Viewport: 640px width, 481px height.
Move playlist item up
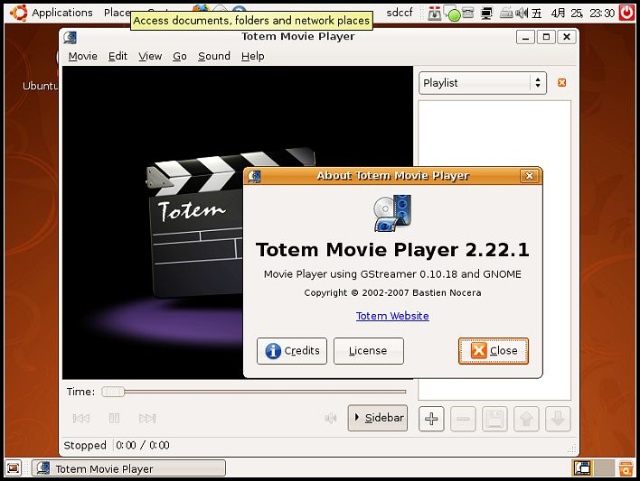526,419
